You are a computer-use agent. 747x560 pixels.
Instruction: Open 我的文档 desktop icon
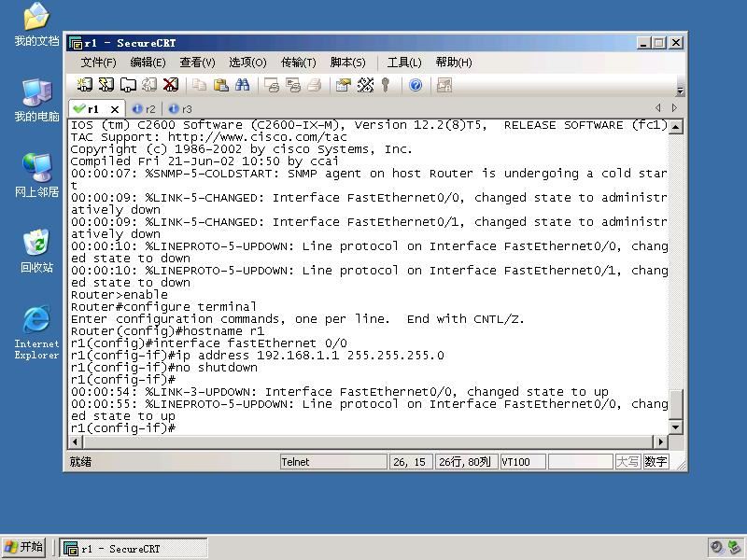tap(36, 24)
